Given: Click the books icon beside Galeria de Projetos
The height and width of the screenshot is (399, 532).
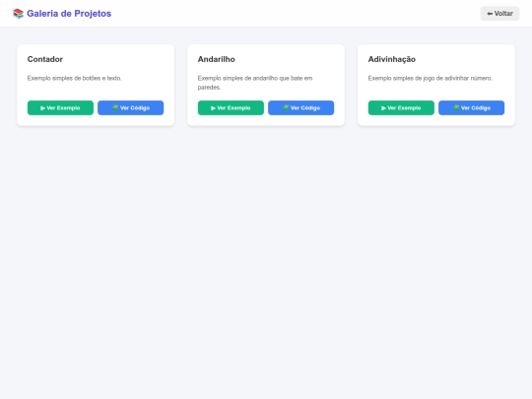Looking at the screenshot, I should point(18,14).
